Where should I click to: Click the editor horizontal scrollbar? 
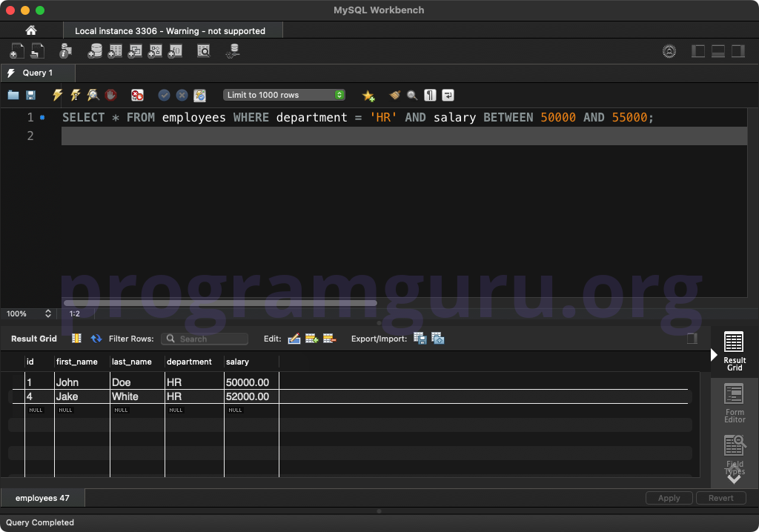pyautogui.click(x=220, y=303)
